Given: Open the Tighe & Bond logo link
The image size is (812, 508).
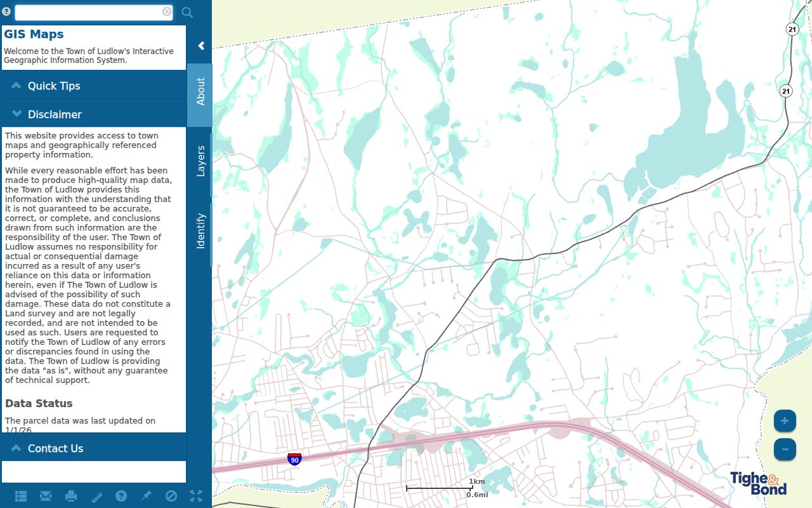Looking at the screenshot, I should 758,484.
